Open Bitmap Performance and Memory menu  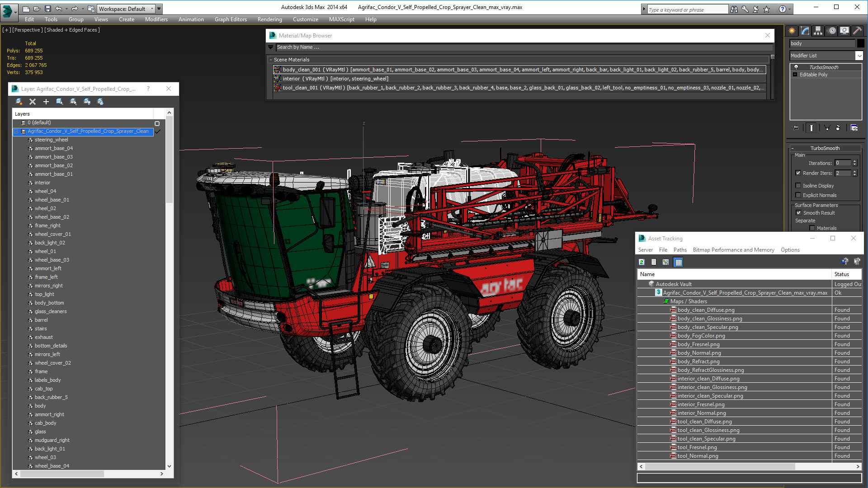click(733, 250)
